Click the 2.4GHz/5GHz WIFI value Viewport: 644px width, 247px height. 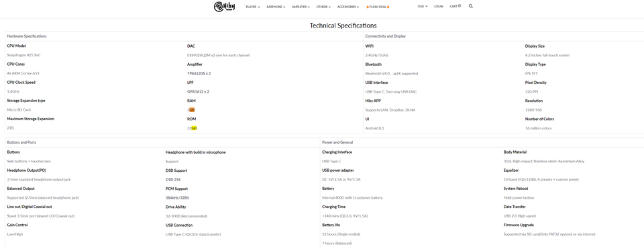(x=376, y=55)
